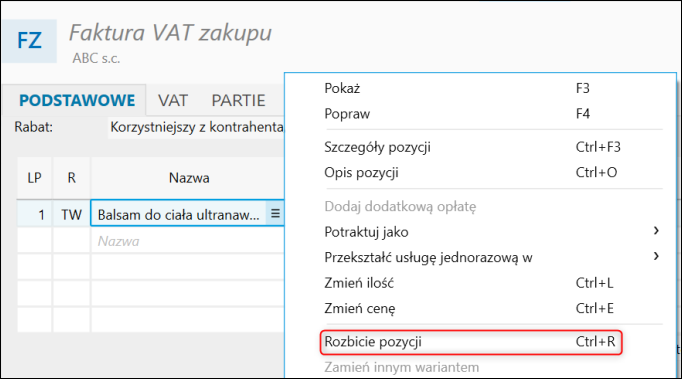This screenshot has width=682, height=379.
Task: Click the row number 1 cell
Action: pos(34,215)
